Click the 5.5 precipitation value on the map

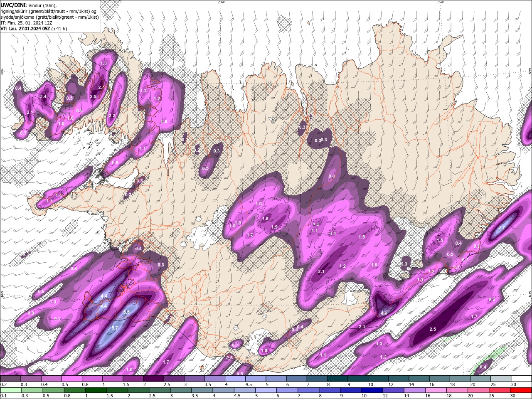pos(127,312)
